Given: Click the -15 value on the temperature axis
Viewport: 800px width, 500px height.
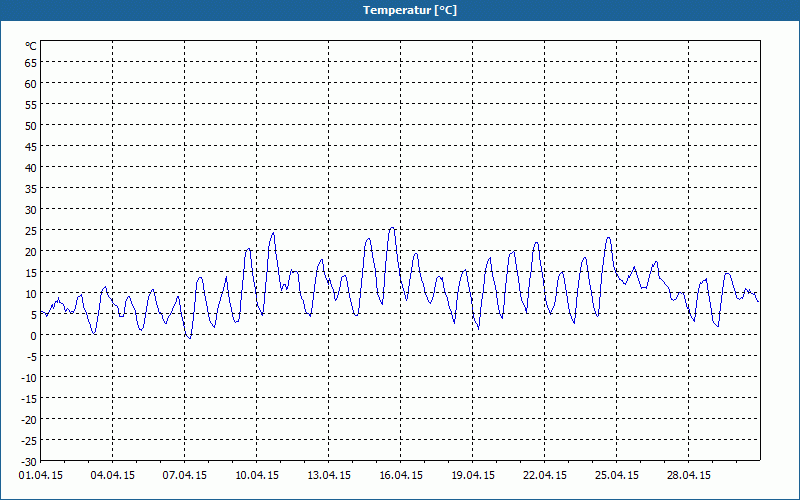Looking at the screenshot, I should pos(29,398).
